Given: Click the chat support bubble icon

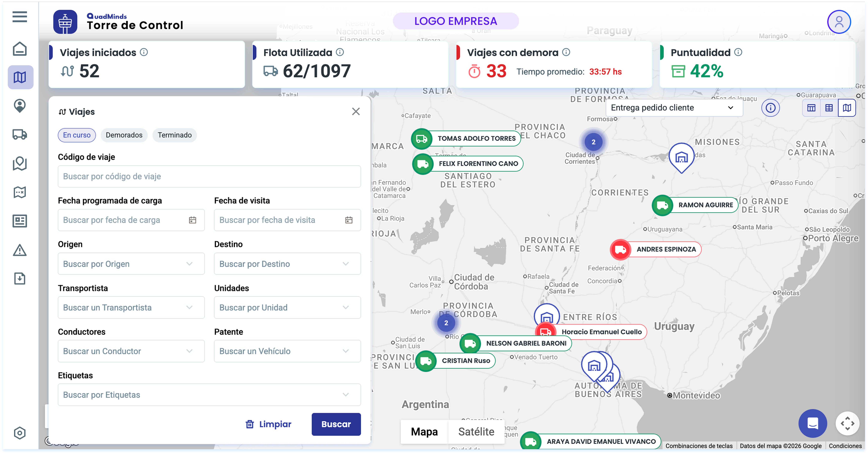Looking at the screenshot, I should click(812, 423).
